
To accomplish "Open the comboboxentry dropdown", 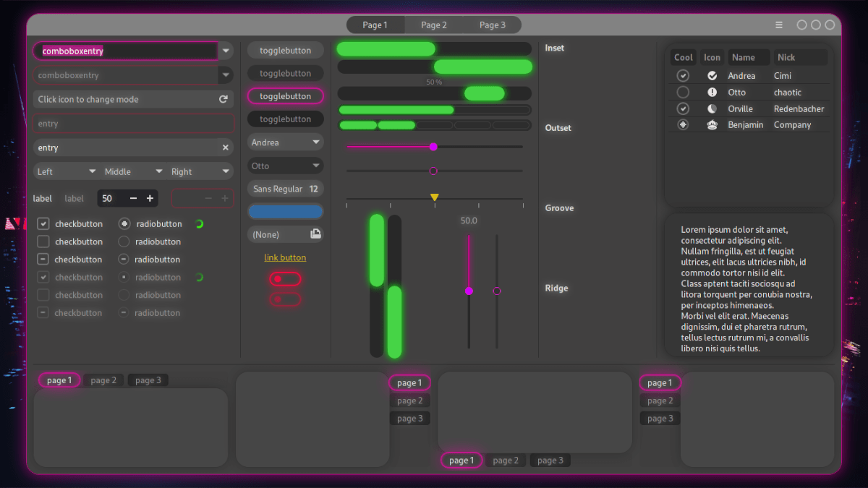I will click(x=225, y=51).
